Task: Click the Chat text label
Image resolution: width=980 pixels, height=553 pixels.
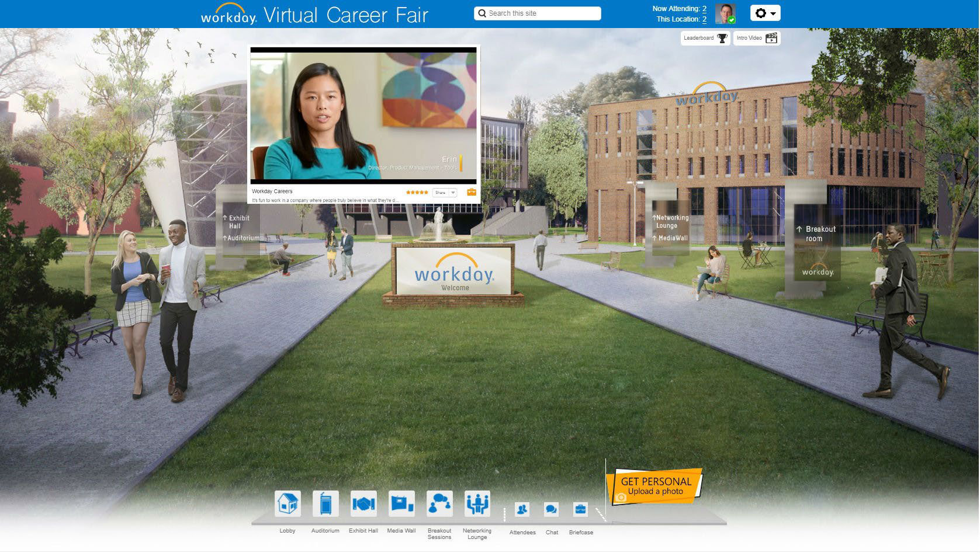Action: [x=552, y=533]
